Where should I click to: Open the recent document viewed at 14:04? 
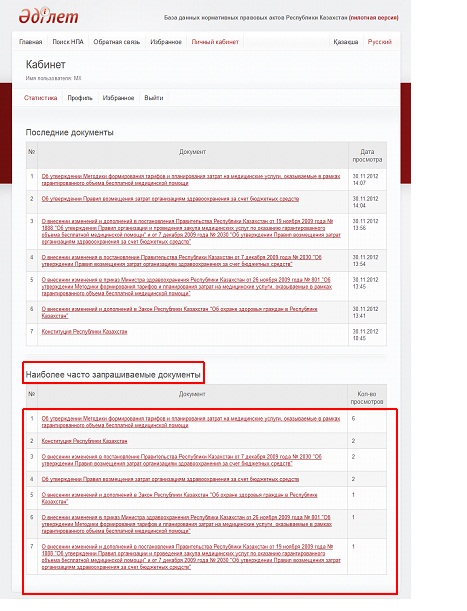[x=170, y=199]
